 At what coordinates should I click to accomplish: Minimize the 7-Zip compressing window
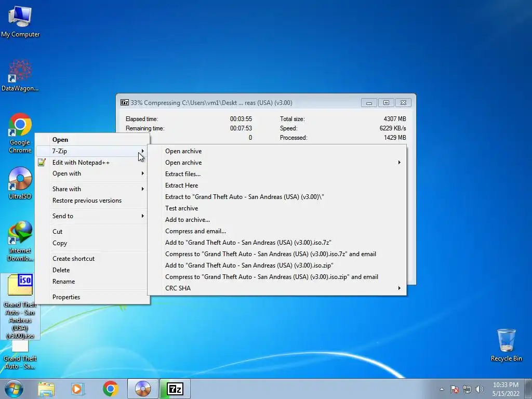pyautogui.click(x=369, y=102)
